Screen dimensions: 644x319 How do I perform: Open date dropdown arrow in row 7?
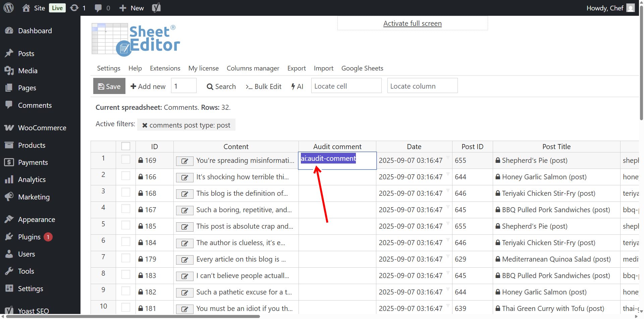pos(448,256)
